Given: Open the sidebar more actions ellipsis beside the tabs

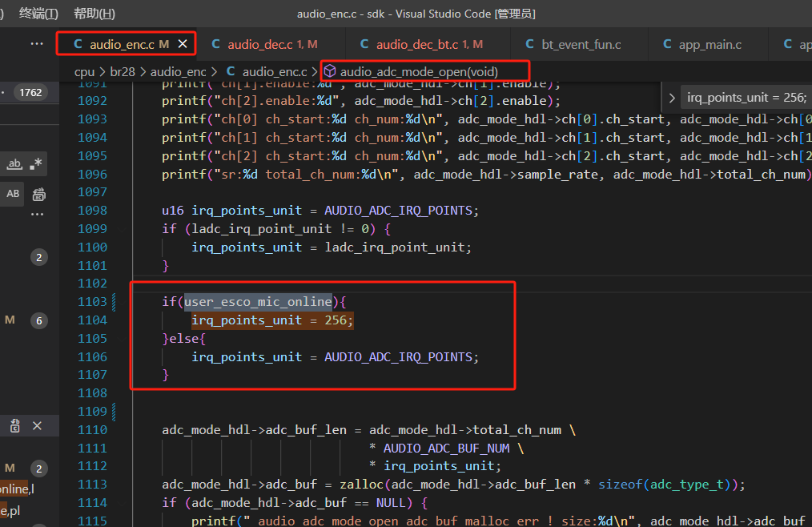Looking at the screenshot, I should (x=37, y=44).
